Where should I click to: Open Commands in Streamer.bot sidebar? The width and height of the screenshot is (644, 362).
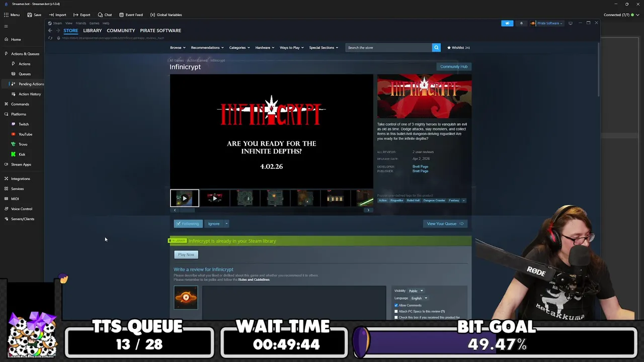click(20, 104)
